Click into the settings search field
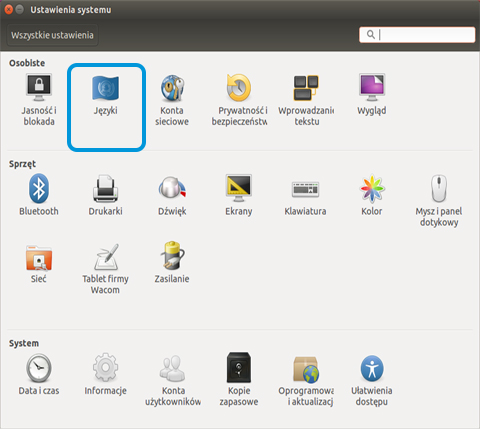This screenshot has height=429, width=480. pos(417,35)
